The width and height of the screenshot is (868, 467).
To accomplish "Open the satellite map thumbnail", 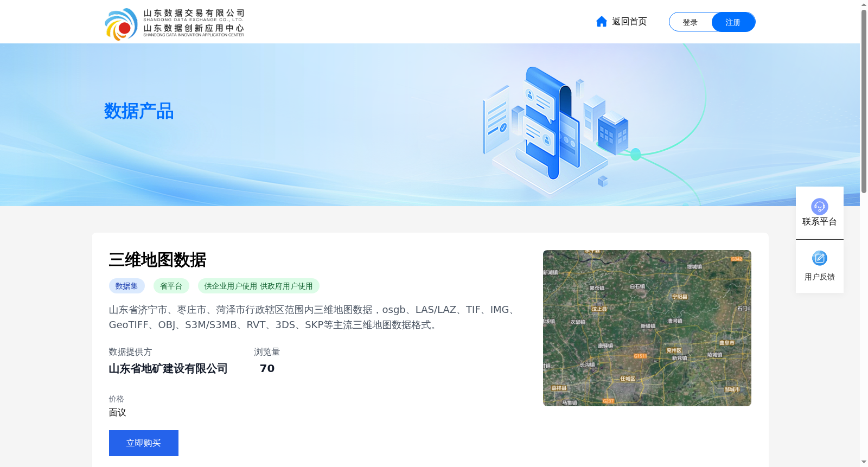I will point(647,328).
